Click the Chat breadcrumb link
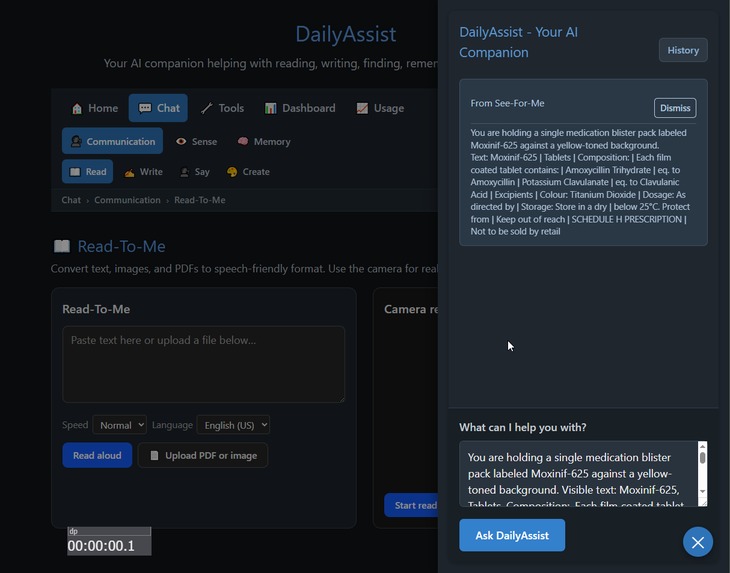 [x=71, y=200]
